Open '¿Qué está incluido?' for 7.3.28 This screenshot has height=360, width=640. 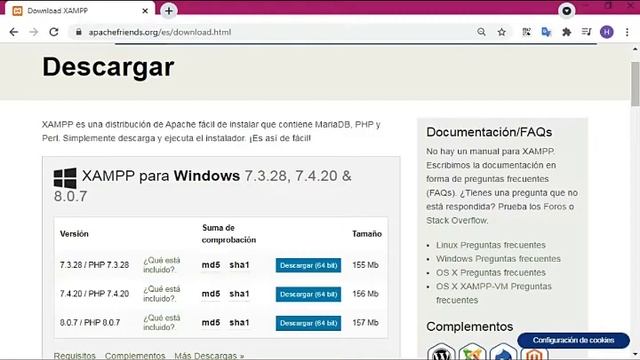(162, 265)
